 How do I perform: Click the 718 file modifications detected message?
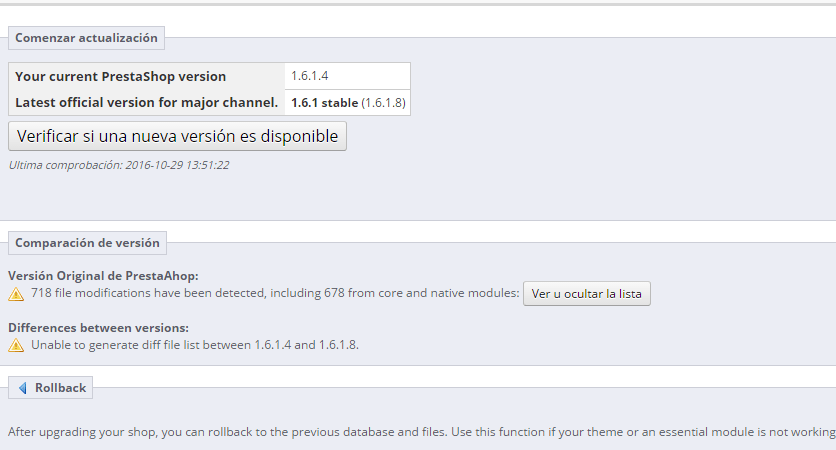click(275, 293)
